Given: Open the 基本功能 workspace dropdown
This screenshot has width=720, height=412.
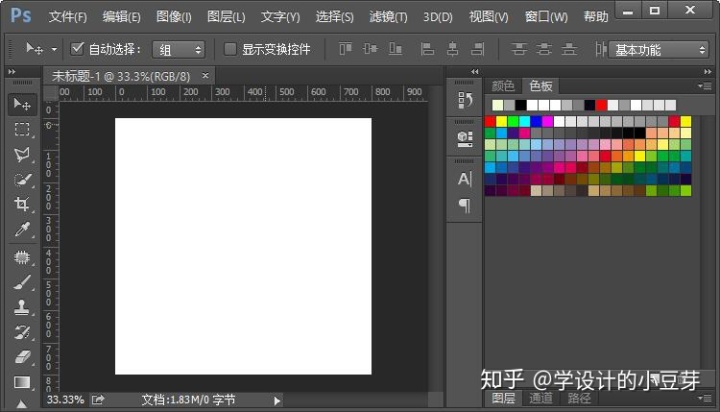Looking at the screenshot, I should click(x=658, y=50).
